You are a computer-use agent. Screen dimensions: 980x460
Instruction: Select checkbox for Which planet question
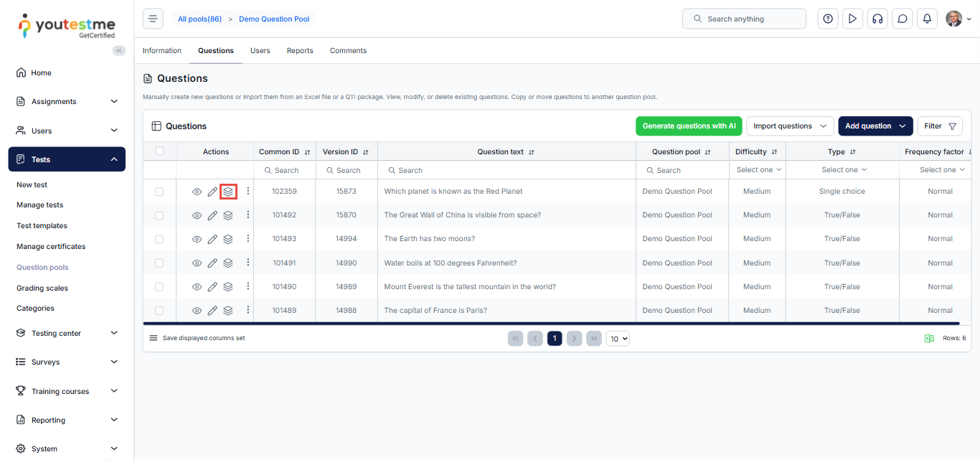tap(159, 192)
